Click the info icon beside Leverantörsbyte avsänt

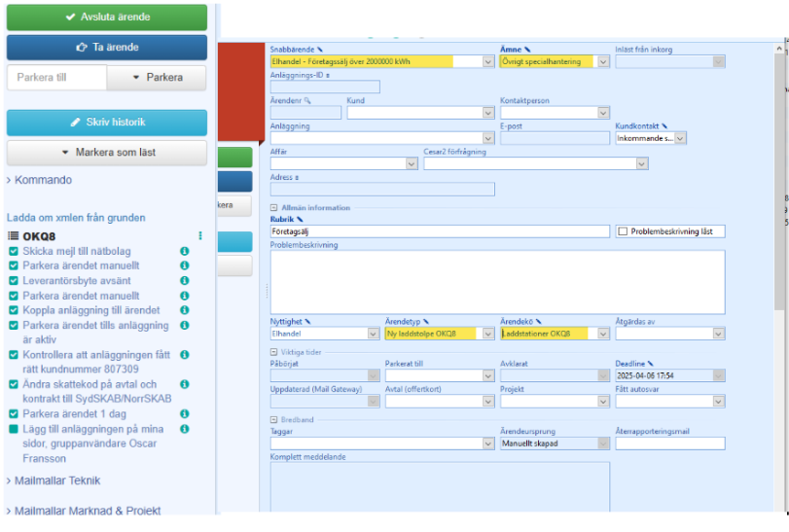[184, 280]
